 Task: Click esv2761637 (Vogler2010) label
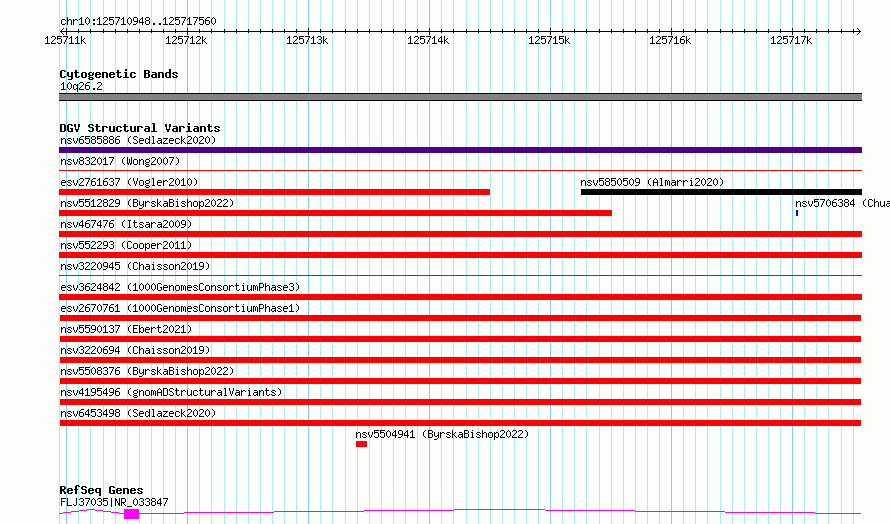(x=129, y=182)
